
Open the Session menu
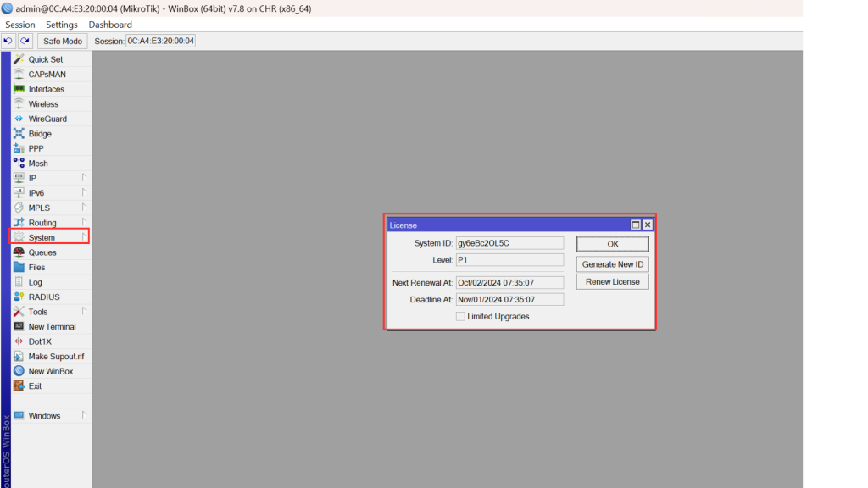[x=20, y=25]
